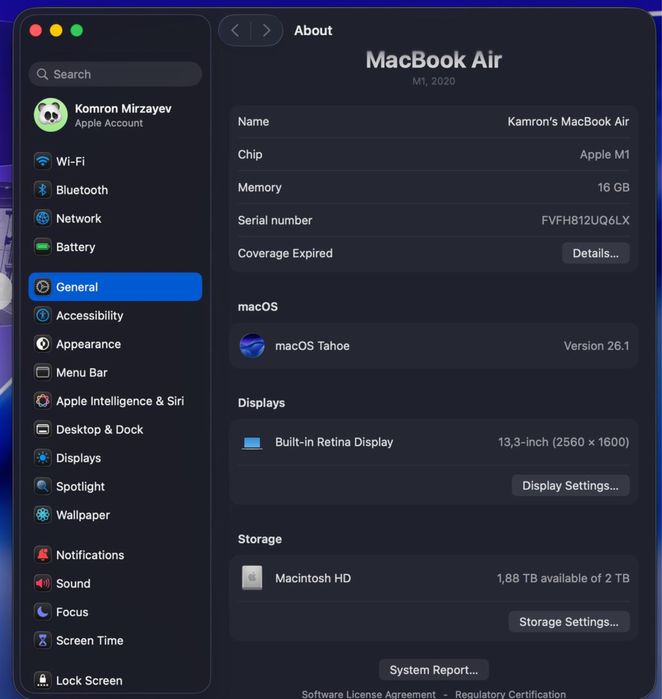Click the Built-in Retina Display text
This screenshot has width=662, height=699.
pyautogui.click(x=334, y=442)
